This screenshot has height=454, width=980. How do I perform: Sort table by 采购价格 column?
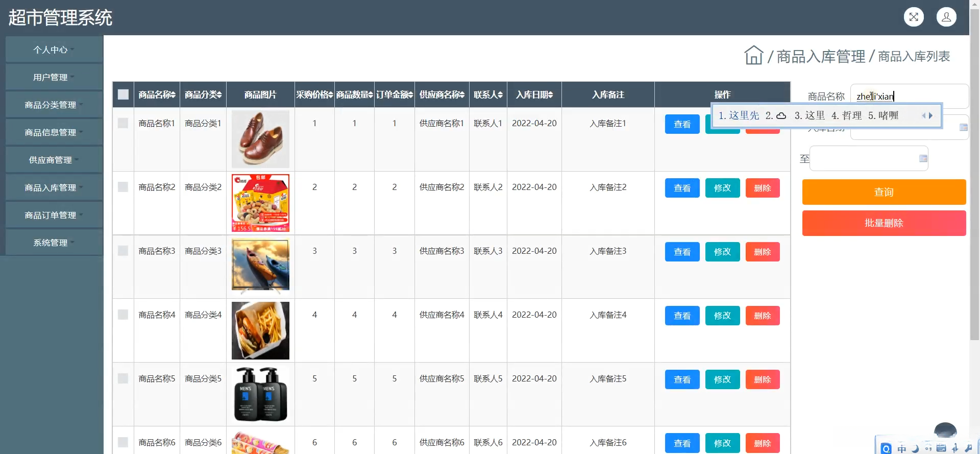pos(314,94)
